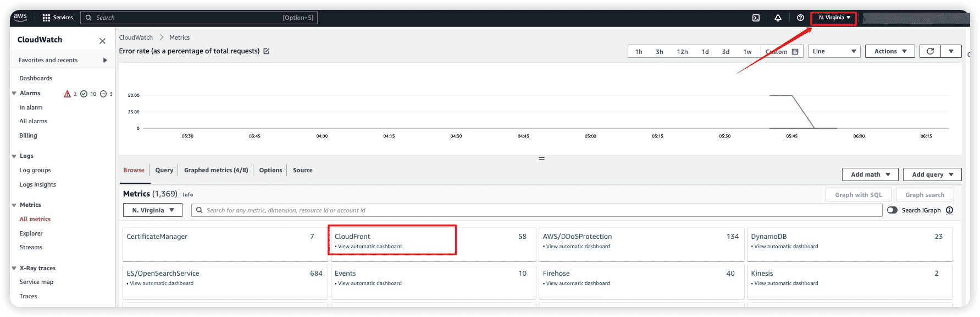Click the Graph with SQL button

858,195
